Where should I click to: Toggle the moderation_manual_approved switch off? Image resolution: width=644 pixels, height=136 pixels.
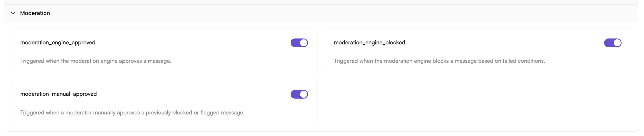[299, 94]
